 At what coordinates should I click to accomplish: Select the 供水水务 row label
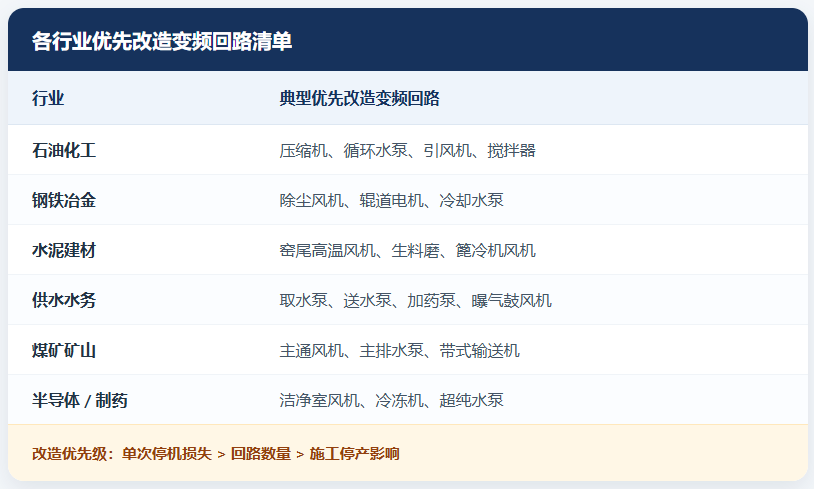64,300
